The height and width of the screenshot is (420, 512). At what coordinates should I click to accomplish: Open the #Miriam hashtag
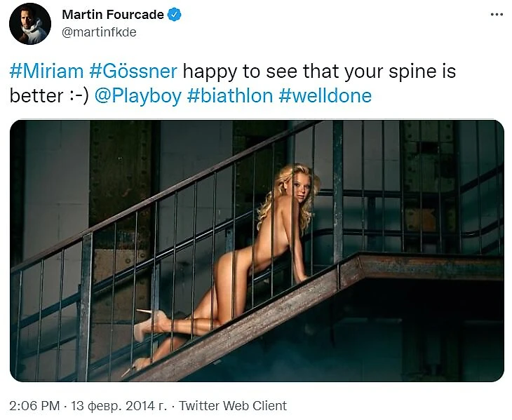pyautogui.click(x=46, y=71)
